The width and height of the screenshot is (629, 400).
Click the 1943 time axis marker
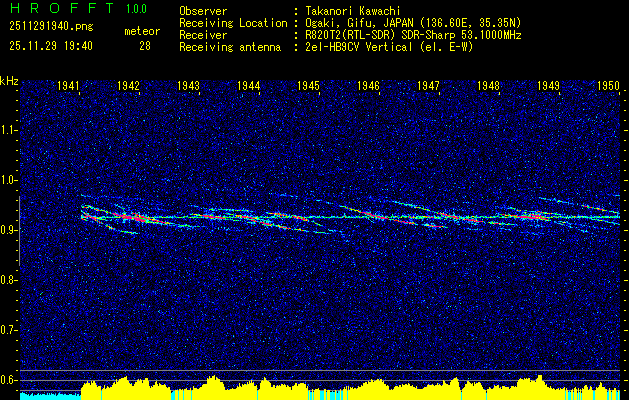[188, 85]
